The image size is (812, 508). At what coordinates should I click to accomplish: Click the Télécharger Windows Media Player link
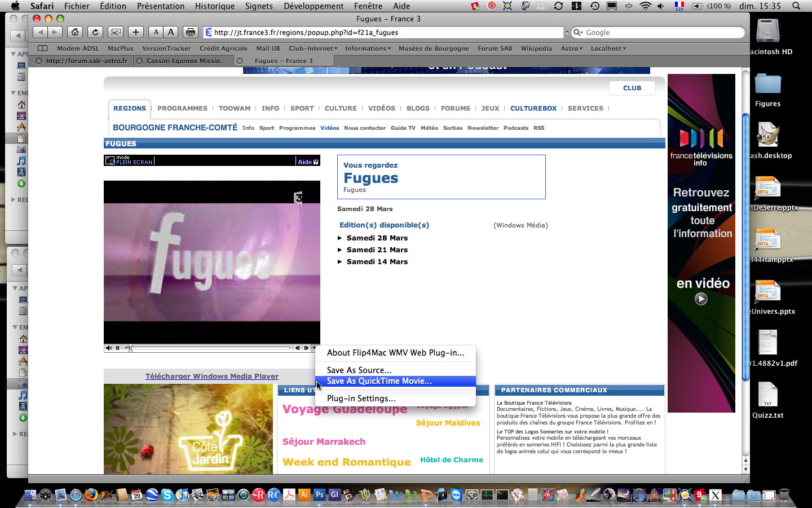pyautogui.click(x=211, y=376)
